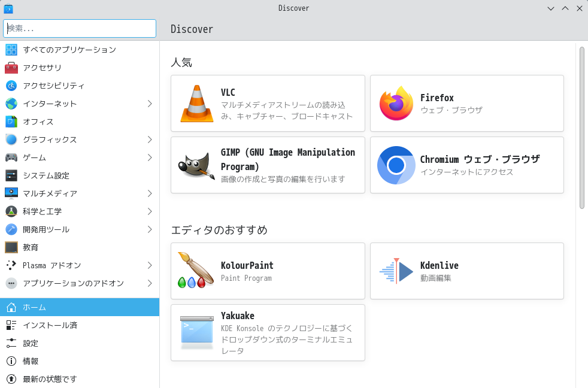The image size is (588, 388).
Task: Click the ゲーム gamepad icon
Action: (11, 157)
